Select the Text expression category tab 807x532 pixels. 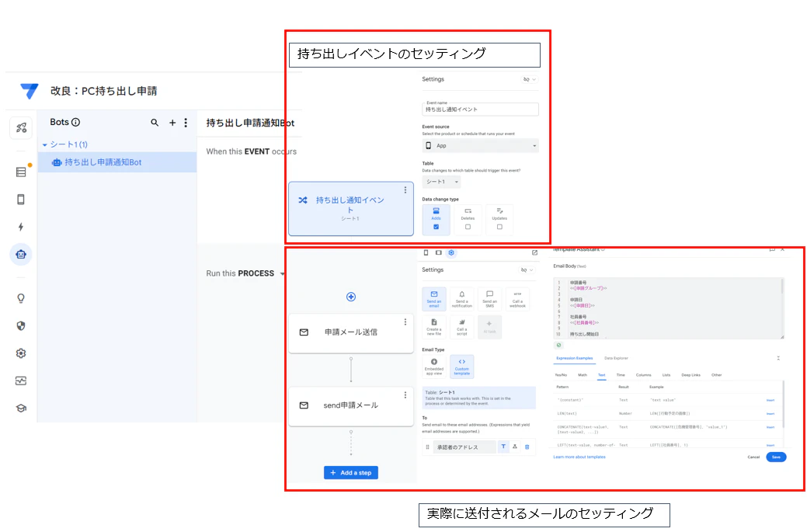[x=601, y=375]
